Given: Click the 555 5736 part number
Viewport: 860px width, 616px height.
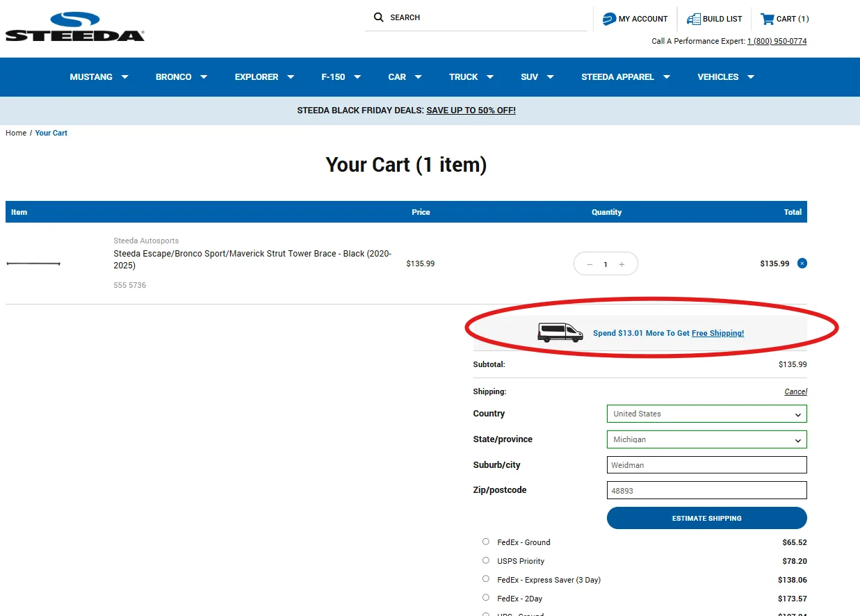Looking at the screenshot, I should (130, 285).
